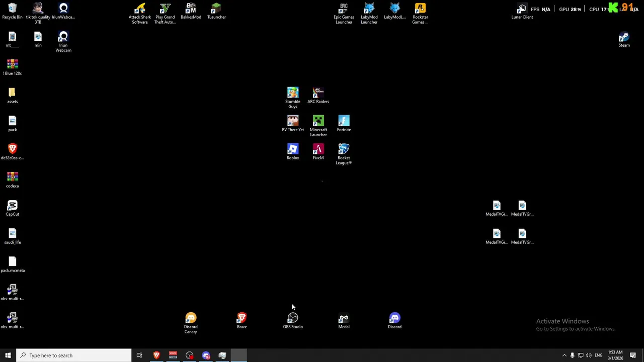
Task: Select the min file icon
Action: click(38, 39)
